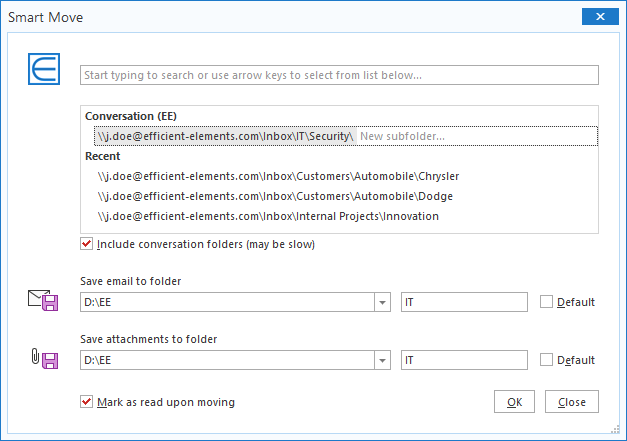
Task: Select the Inbox\IT\Security conversation folder
Action: (x=226, y=136)
